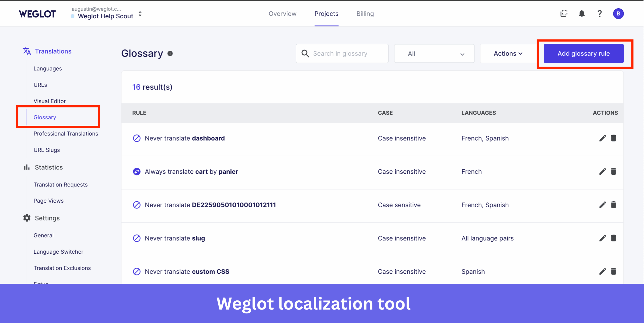Open Language Switcher settings
The height and width of the screenshot is (323, 644).
(x=58, y=252)
